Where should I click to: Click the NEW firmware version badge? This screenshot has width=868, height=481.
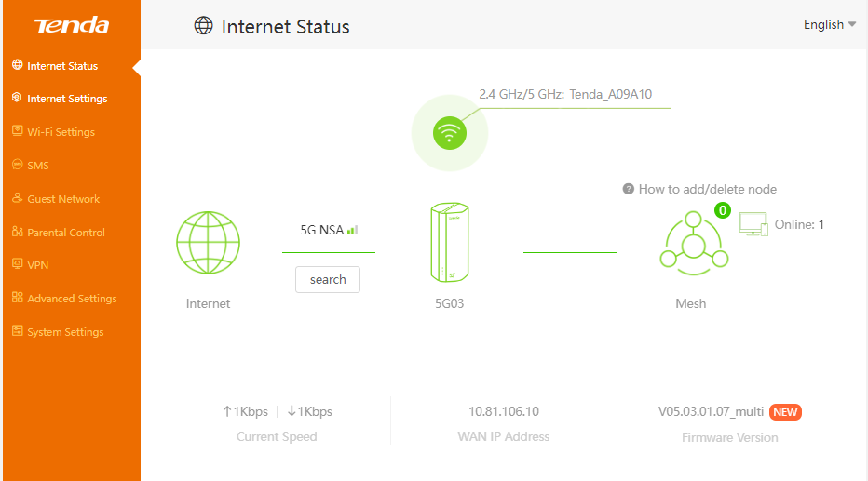click(785, 412)
